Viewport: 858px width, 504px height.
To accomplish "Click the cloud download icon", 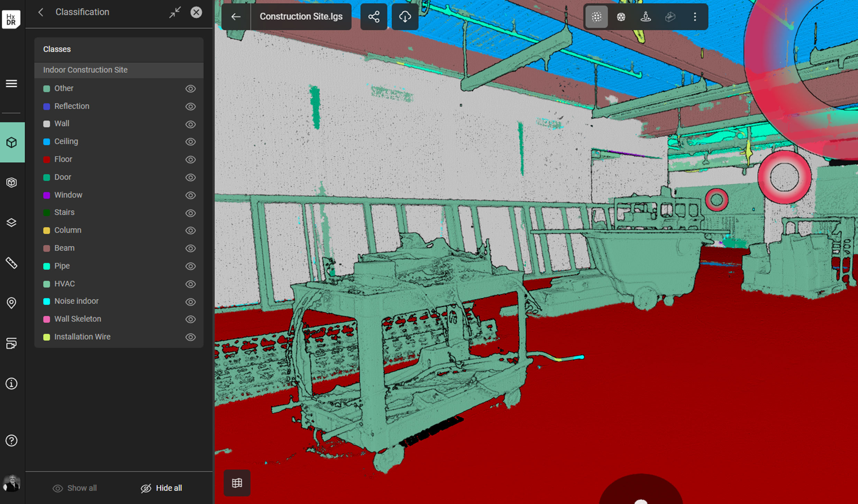I will pos(405,17).
